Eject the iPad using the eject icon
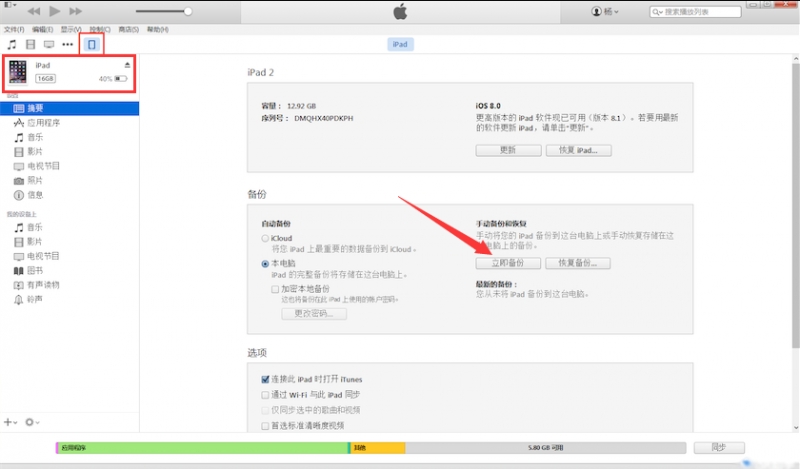 (127, 65)
